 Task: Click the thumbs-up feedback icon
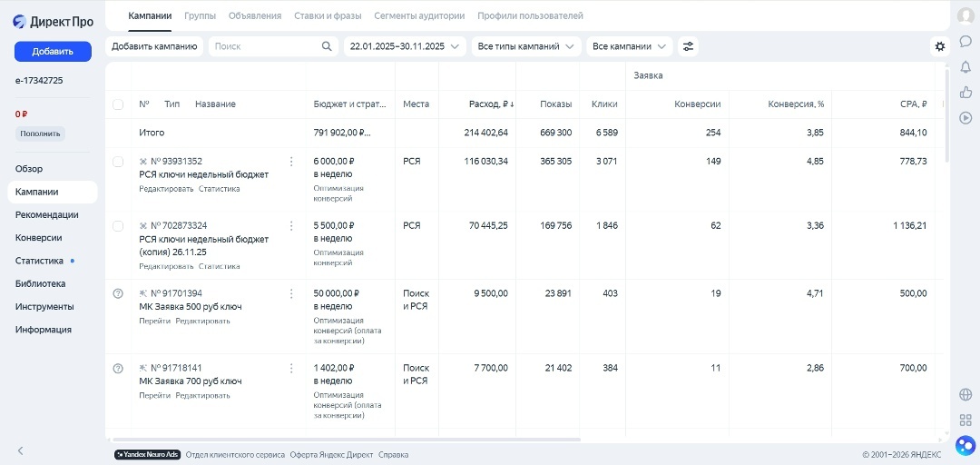coord(965,92)
